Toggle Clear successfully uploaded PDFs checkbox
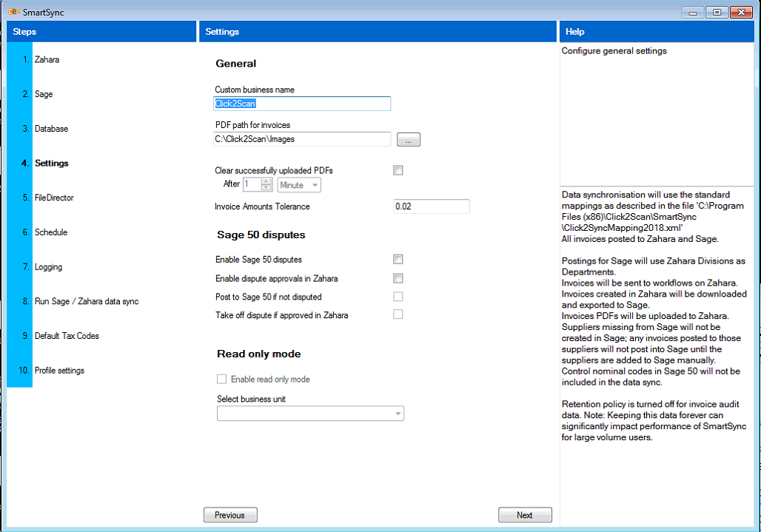The width and height of the screenshot is (761, 532). click(x=398, y=170)
